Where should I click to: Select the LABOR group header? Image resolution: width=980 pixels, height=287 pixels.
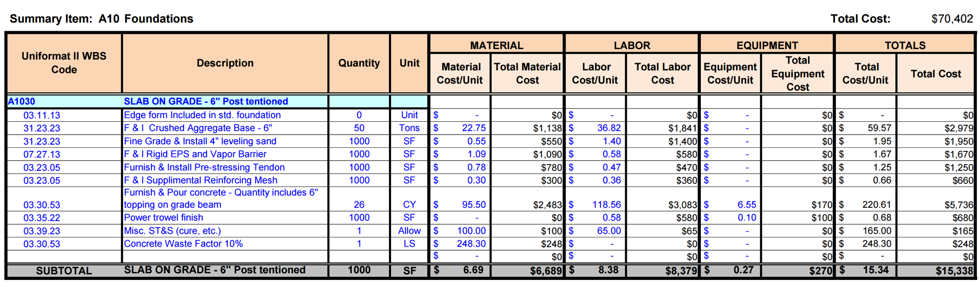pos(631,45)
